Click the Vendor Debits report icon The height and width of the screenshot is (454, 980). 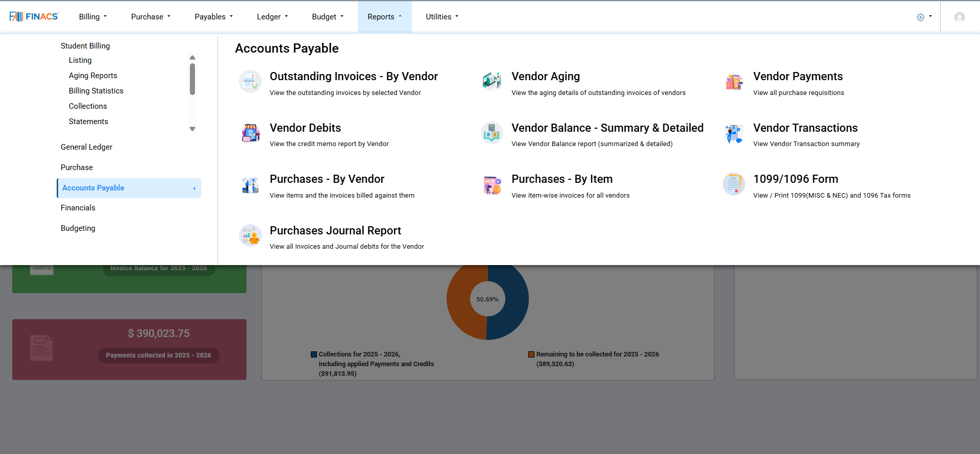tap(250, 133)
